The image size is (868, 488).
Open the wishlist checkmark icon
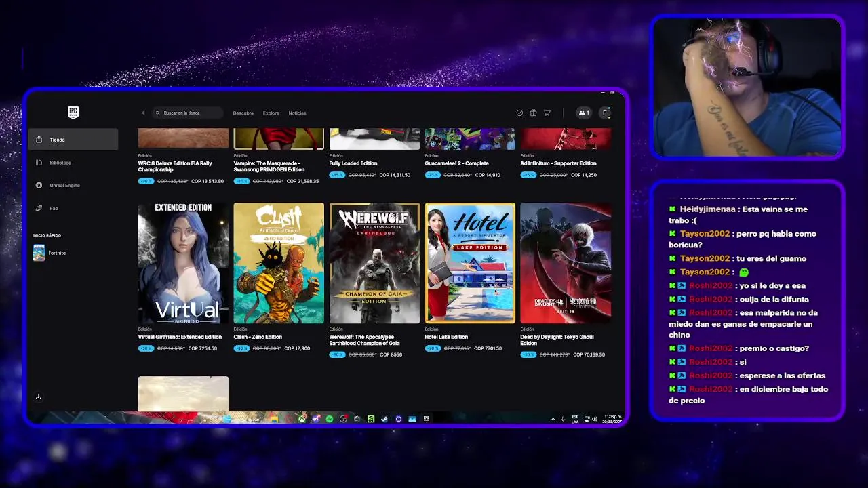(x=519, y=113)
